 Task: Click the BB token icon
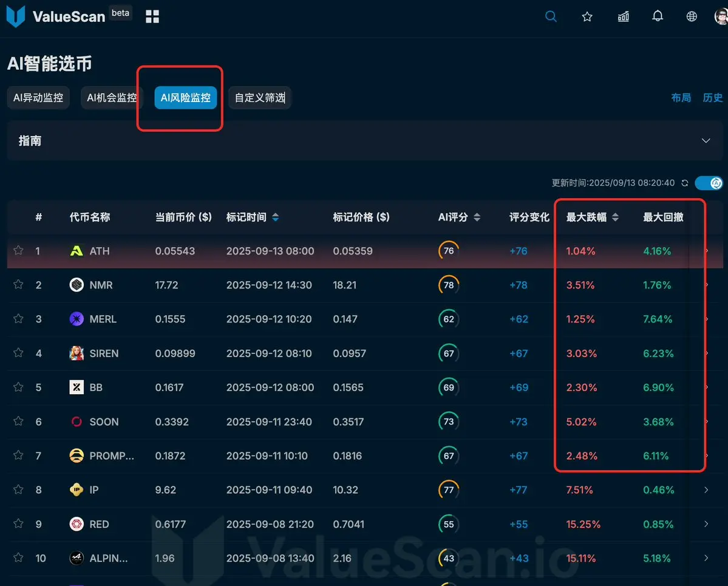(77, 387)
